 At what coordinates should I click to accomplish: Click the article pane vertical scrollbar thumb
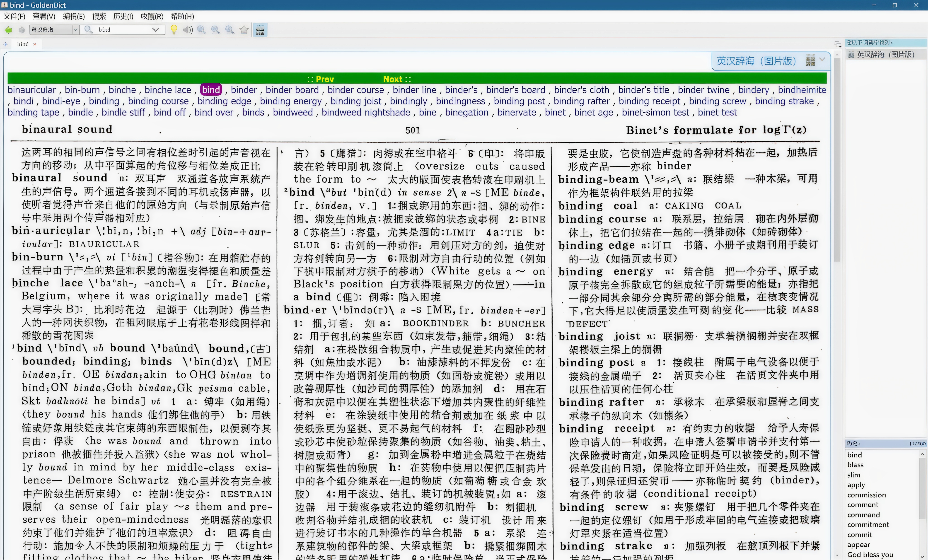coord(837,160)
